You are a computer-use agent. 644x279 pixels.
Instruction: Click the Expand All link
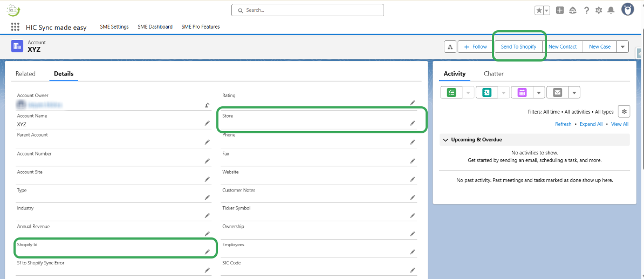pyautogui.click(x=591, y=124)
